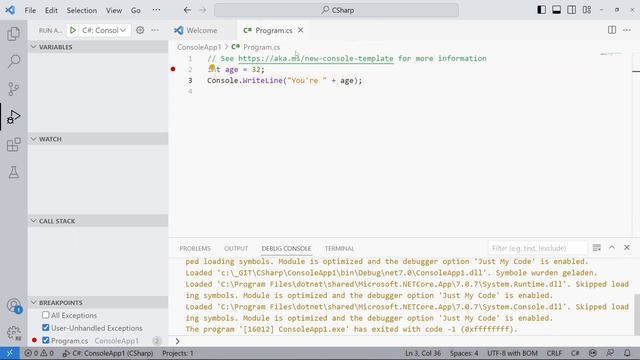Focus the debug console filter field
Screen dimensions: 640x360
[x=538, y=248]
